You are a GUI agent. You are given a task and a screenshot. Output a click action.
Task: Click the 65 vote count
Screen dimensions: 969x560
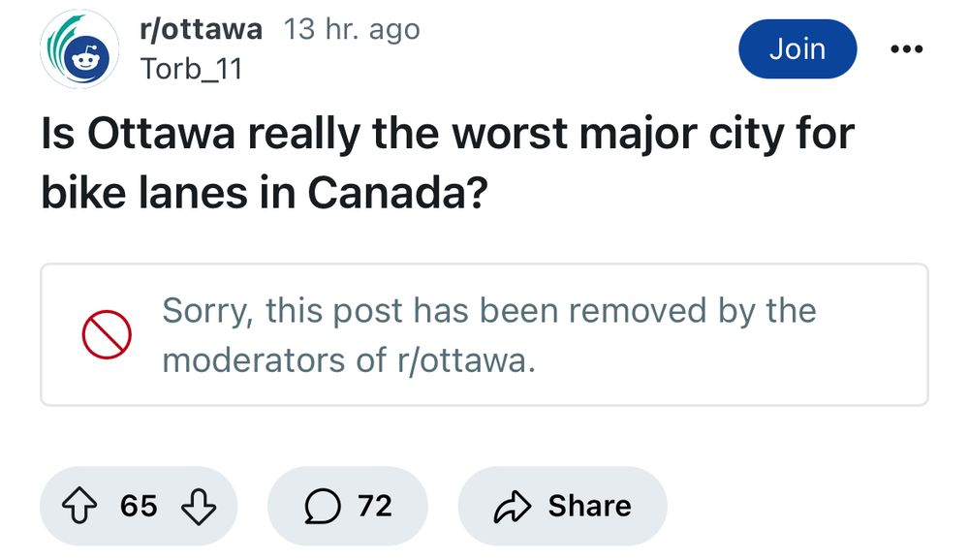140,506
